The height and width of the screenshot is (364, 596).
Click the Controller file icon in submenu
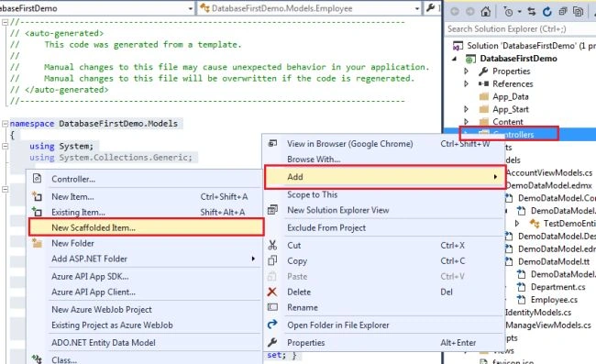[37, 178]
